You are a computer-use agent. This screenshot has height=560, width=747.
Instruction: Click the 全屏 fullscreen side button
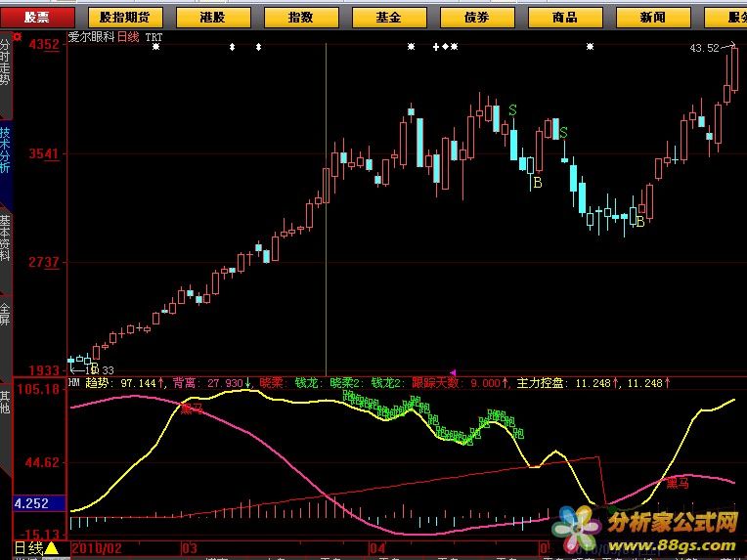[6, 315]
